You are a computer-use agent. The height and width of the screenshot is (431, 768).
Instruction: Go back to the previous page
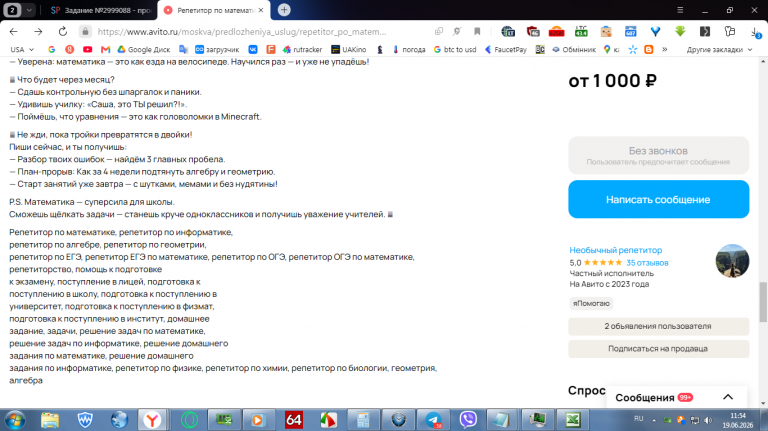(13, 31)
